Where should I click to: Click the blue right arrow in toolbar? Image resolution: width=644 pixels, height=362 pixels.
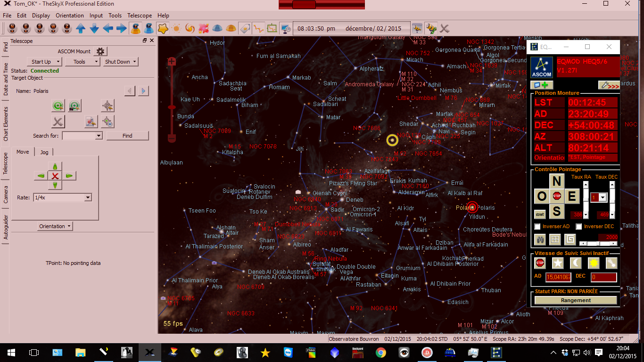pyautogui.click(x=122, y=28)
